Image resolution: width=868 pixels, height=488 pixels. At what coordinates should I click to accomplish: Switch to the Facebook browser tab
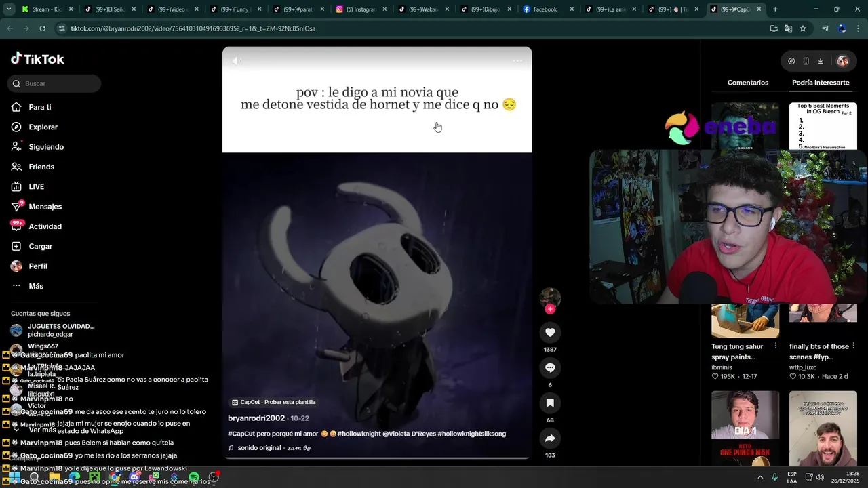click(x=549, y=9)
